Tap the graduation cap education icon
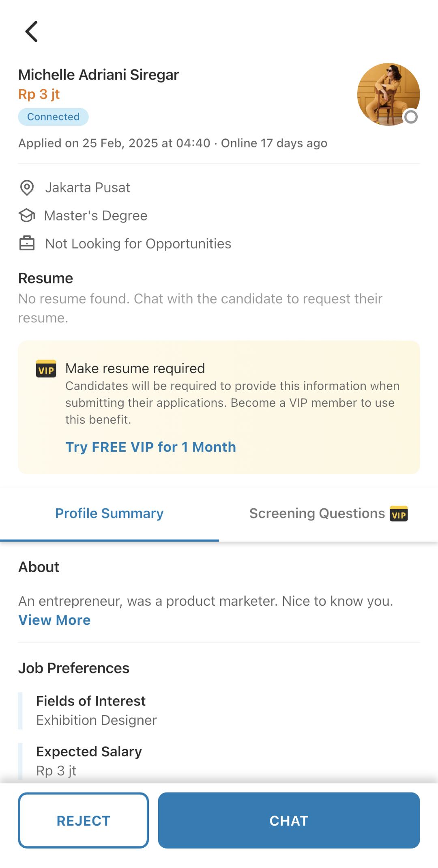The height and width of the screenshot is (868, 438). [27, 216]
